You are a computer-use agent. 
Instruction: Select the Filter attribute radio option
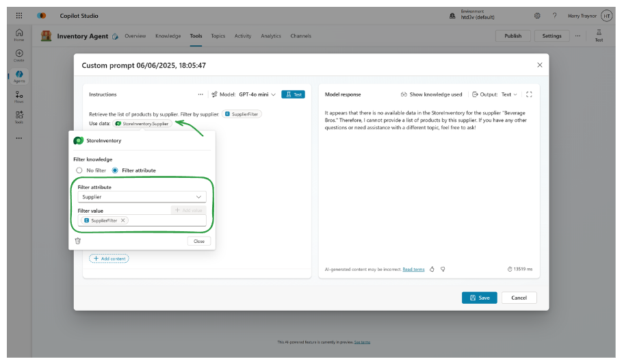click(x=115, y=170)
